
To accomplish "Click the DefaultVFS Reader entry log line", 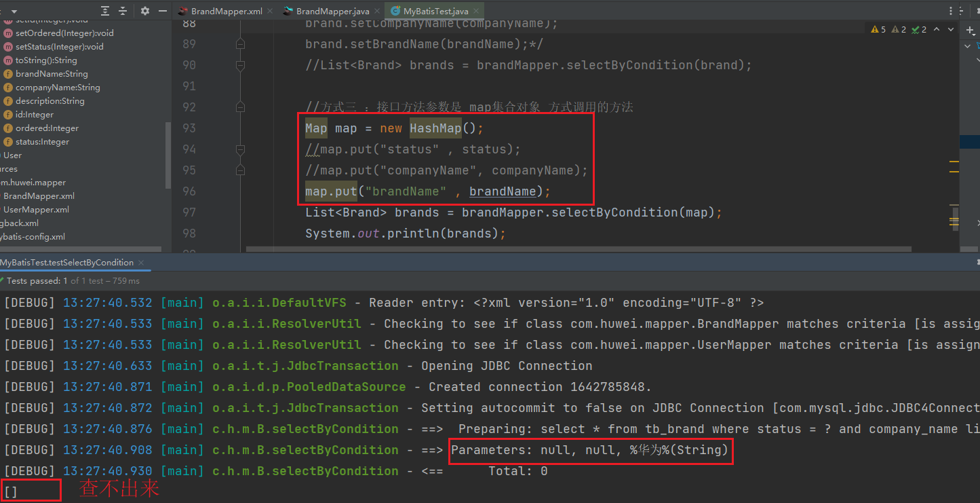I will point(384,303).
